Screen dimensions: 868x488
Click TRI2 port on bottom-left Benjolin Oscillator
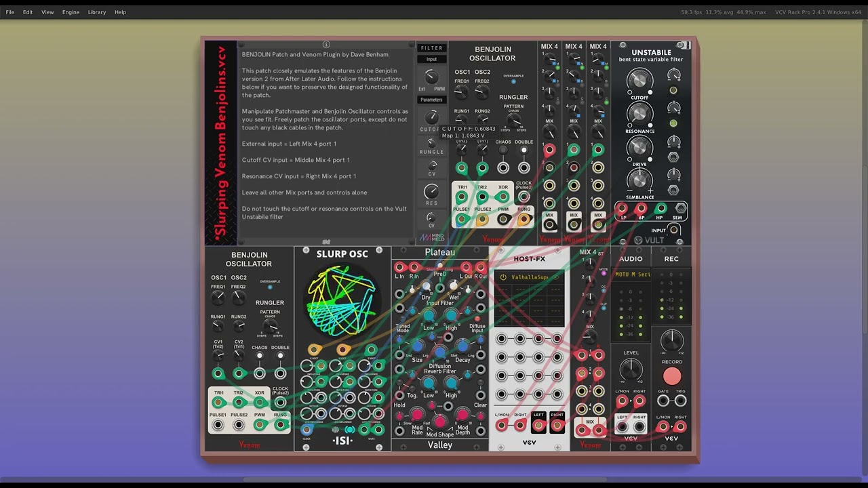[x=239, y=403]
